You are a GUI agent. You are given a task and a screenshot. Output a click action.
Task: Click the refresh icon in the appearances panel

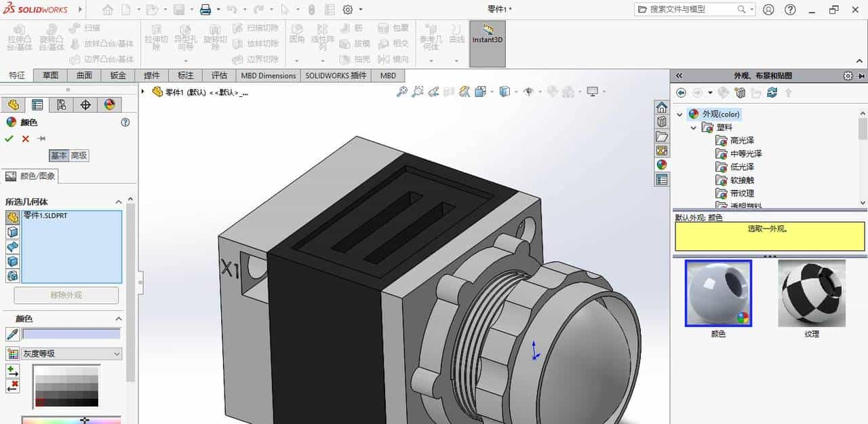(x=772, y=92)
